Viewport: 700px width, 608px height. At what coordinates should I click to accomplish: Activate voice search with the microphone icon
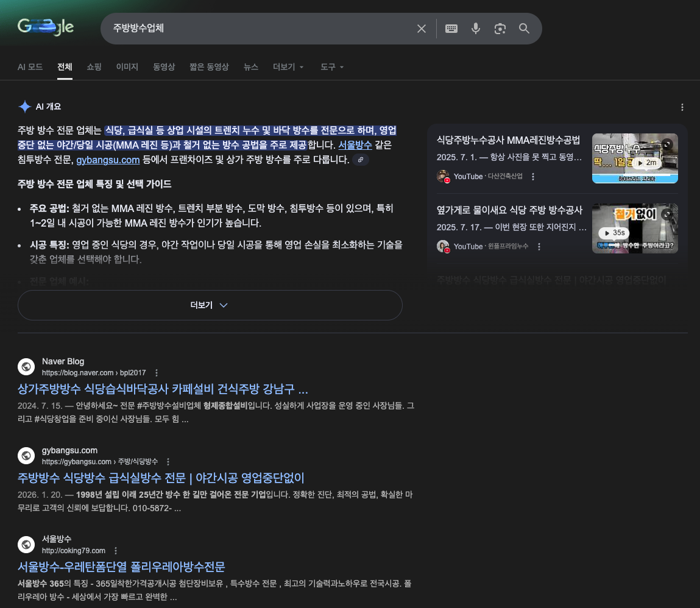pyautogui.click(x=476, y=28)
